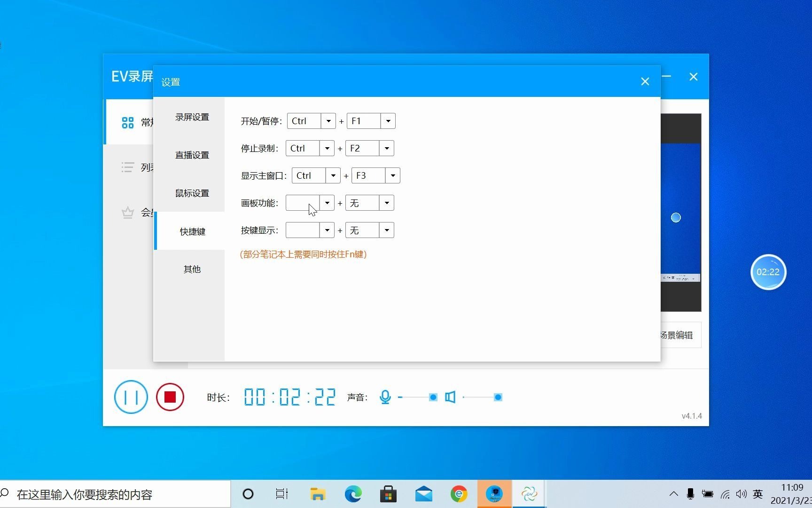Click the language indicator 英 in the system tray
The width and height of the screenshot is (812, 508).
(x=757, y=494)
